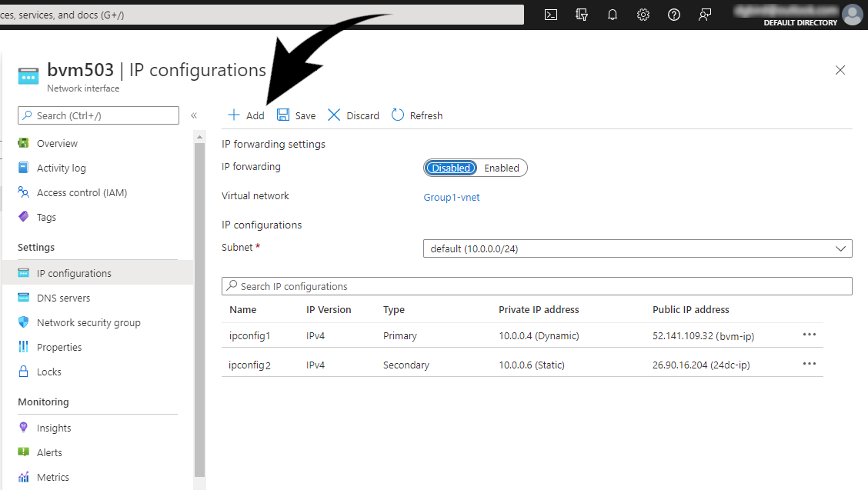Click the Refresh icon on the command bar

[x=416, y=115]
